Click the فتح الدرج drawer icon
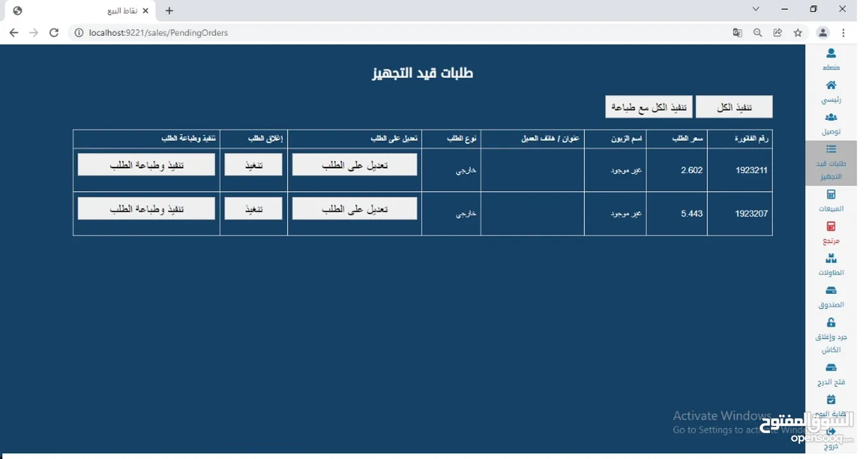Viewport: 868px width, 459px height. (x=830, y=368)
